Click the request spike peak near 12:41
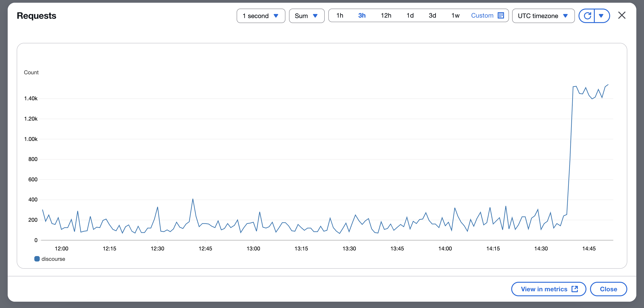 [193, 199]
